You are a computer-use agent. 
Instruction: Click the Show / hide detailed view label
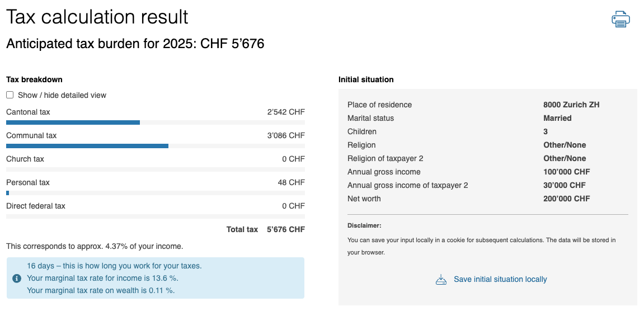62,95
